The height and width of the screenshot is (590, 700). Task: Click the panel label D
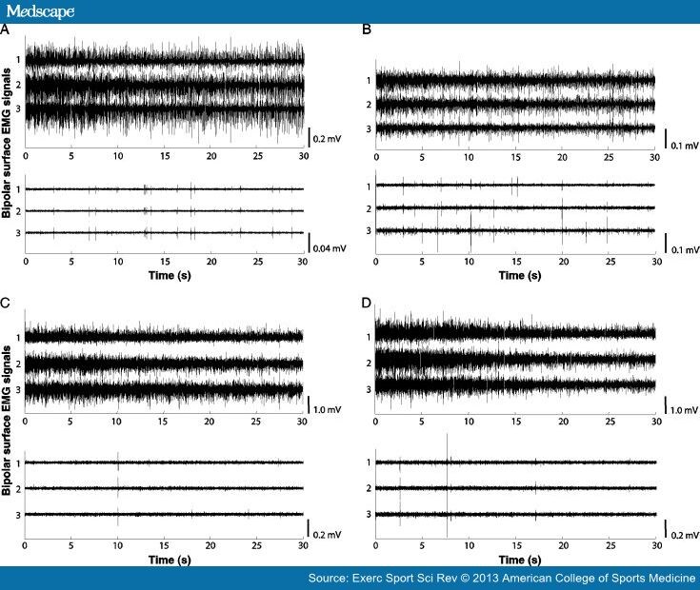(367, 304)
